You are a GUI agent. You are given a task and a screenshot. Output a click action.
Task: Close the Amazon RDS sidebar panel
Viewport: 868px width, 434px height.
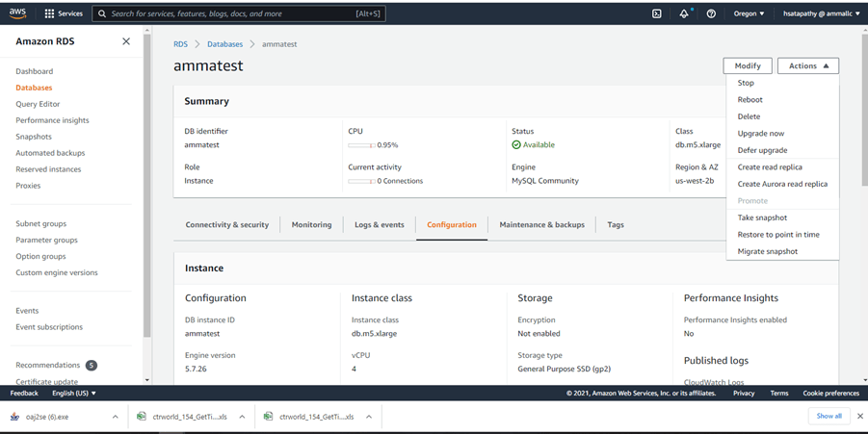(x=126, y=41)
